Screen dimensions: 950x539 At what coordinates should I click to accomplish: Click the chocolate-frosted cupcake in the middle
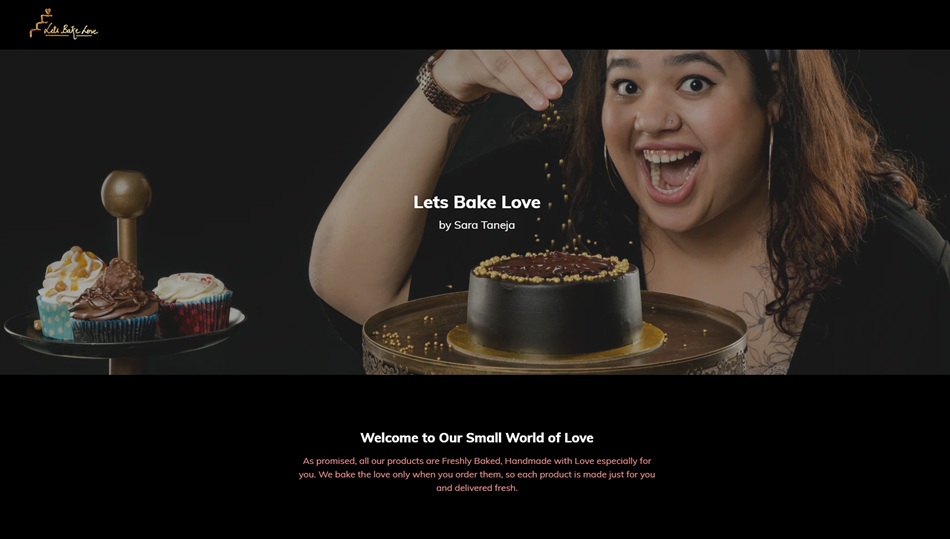click(x=115, y=303)
